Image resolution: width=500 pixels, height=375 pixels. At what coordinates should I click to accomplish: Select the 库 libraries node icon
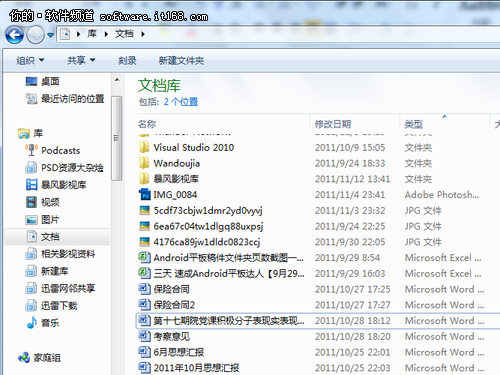24,133
